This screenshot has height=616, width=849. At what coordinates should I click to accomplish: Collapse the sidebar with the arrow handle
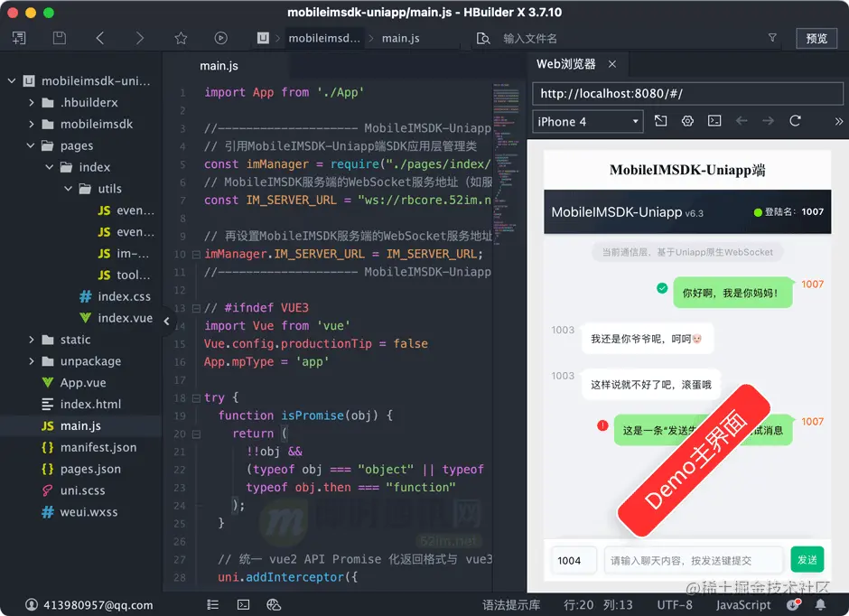[167, 321]
